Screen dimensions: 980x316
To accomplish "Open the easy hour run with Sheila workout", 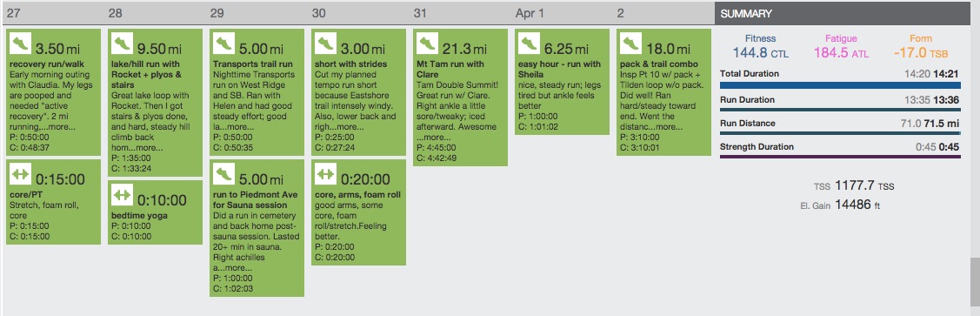I will coord(562,81).
